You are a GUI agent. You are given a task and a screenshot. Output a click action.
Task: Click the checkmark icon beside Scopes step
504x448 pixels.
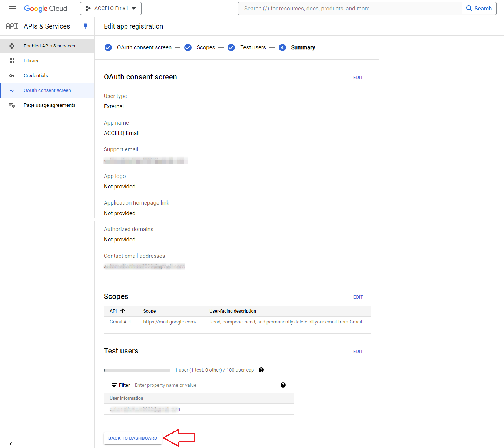(x=188, y=47)
